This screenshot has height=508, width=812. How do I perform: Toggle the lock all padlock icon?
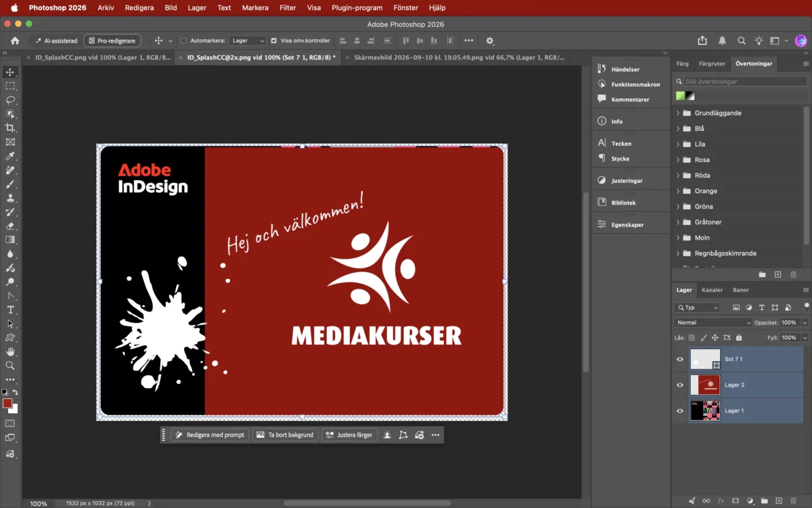739,337
